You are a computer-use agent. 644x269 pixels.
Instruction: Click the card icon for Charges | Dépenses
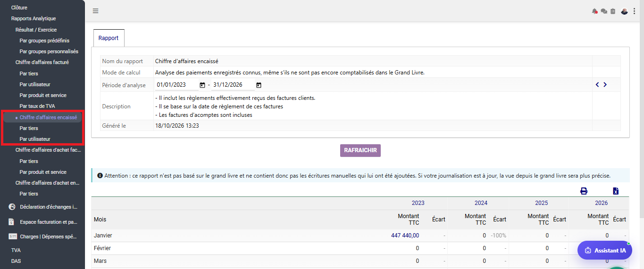tap(13, 237)
